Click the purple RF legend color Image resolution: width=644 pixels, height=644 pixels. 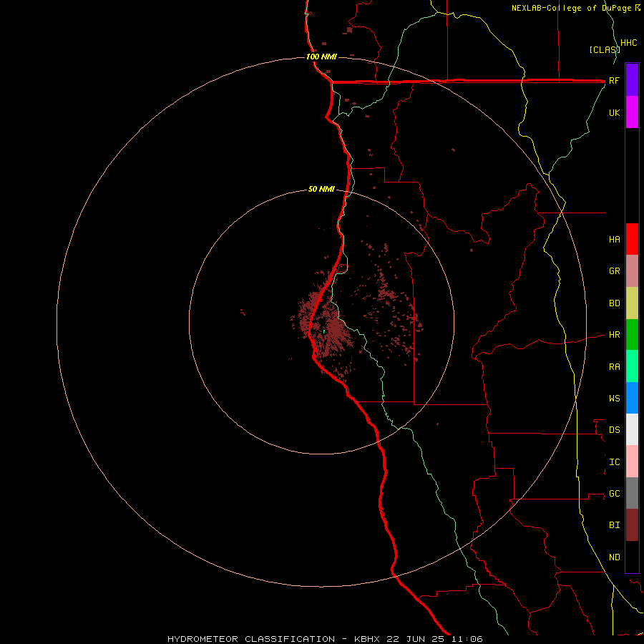coord(632,80)
